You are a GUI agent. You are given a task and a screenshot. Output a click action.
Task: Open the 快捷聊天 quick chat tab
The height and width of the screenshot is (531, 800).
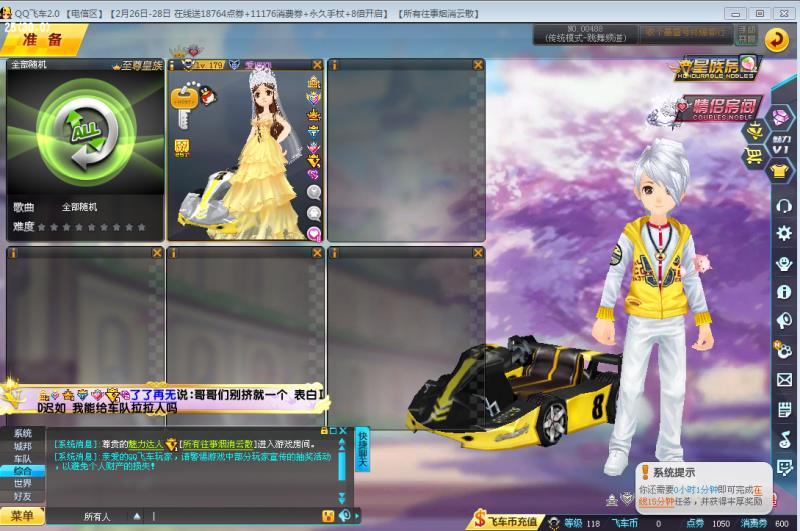[x=362, y=449]
